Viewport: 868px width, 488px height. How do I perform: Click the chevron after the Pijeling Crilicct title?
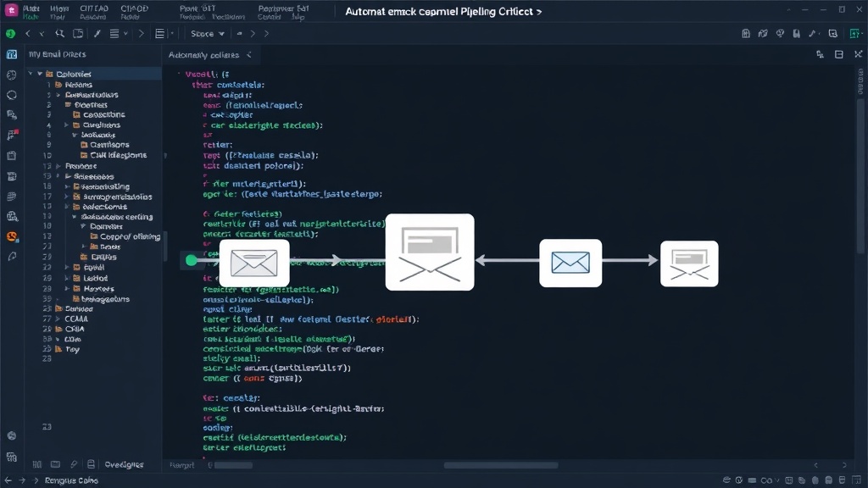pyautogui.click(x=538, y=12)
